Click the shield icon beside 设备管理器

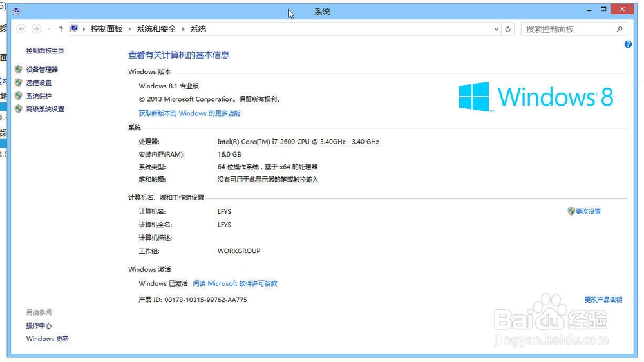19,70
